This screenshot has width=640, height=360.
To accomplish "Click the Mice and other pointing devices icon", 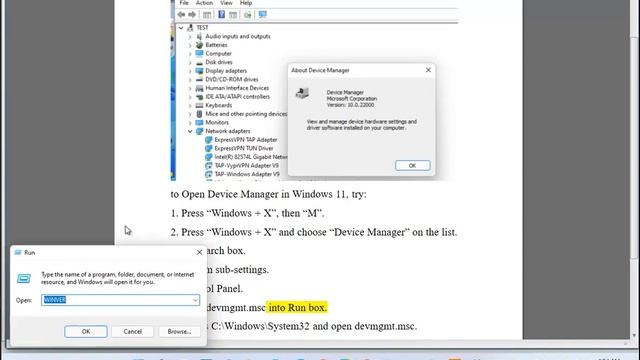I will [199, 114].
